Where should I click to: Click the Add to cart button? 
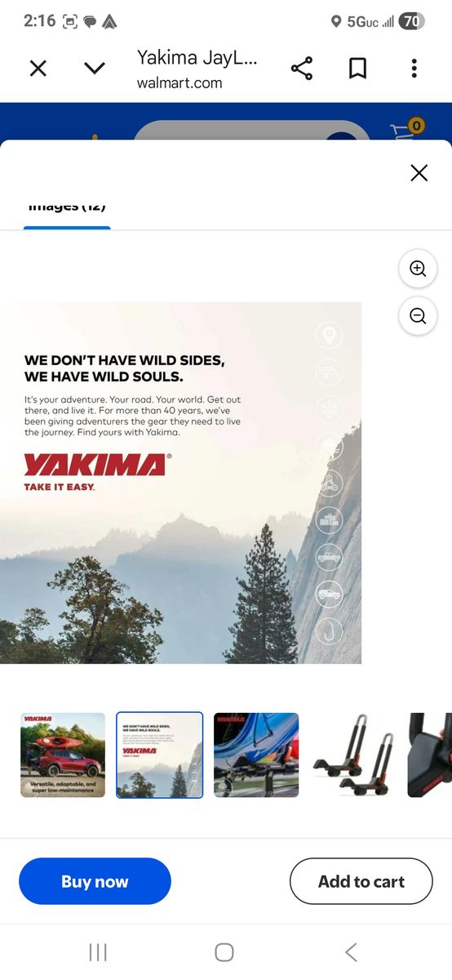coord(361,881)
